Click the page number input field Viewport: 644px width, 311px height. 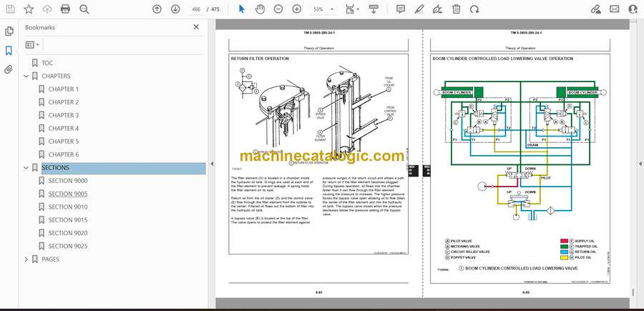point(196,9)
